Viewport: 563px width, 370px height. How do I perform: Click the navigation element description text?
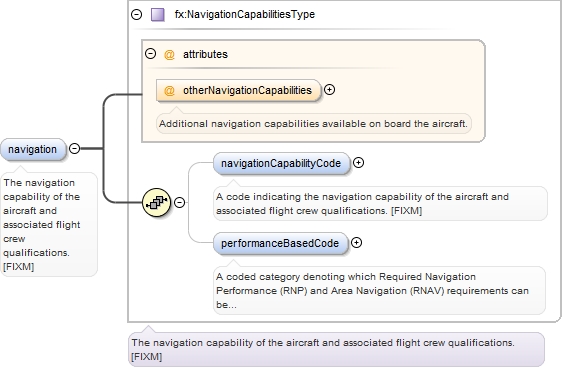(x=49, y=225)
